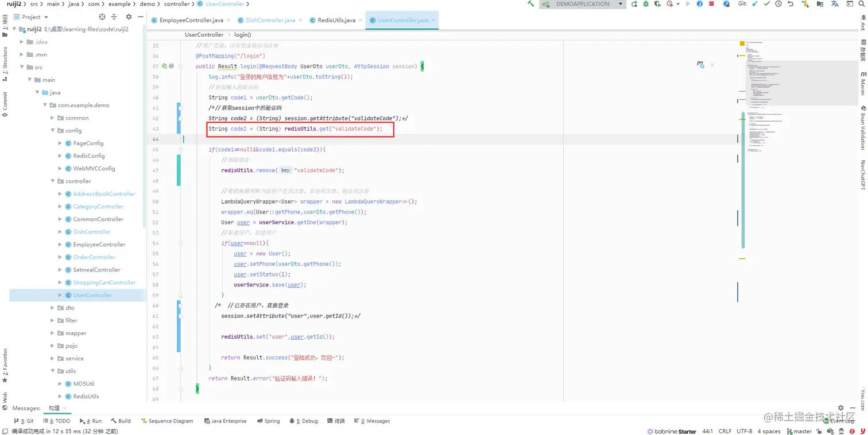Collapse the config package arrow
The height and width of the screenshot is (435, 868).
point(53,130)
